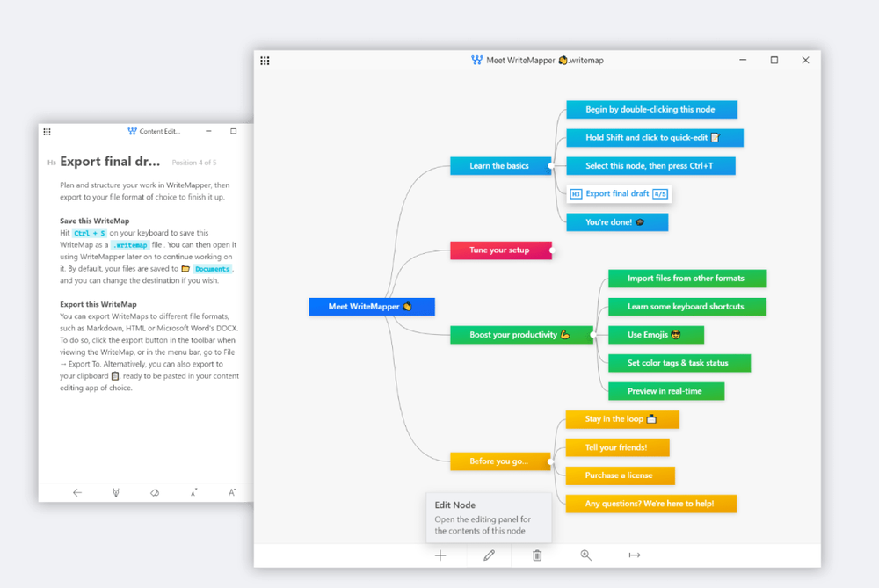Select Hold Shift and click to quick-edit node
Screen dimensions: 879x588
(655, 137)
